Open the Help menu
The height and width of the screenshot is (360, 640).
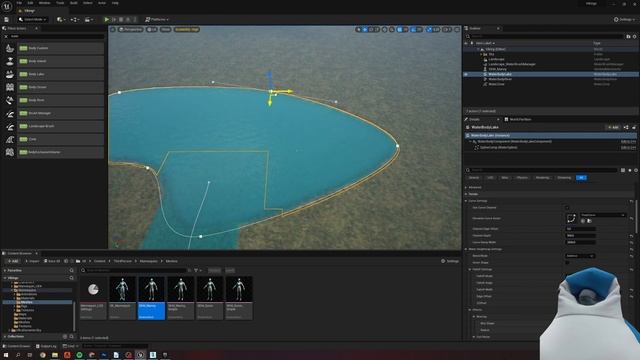click(x=115, y=3)
